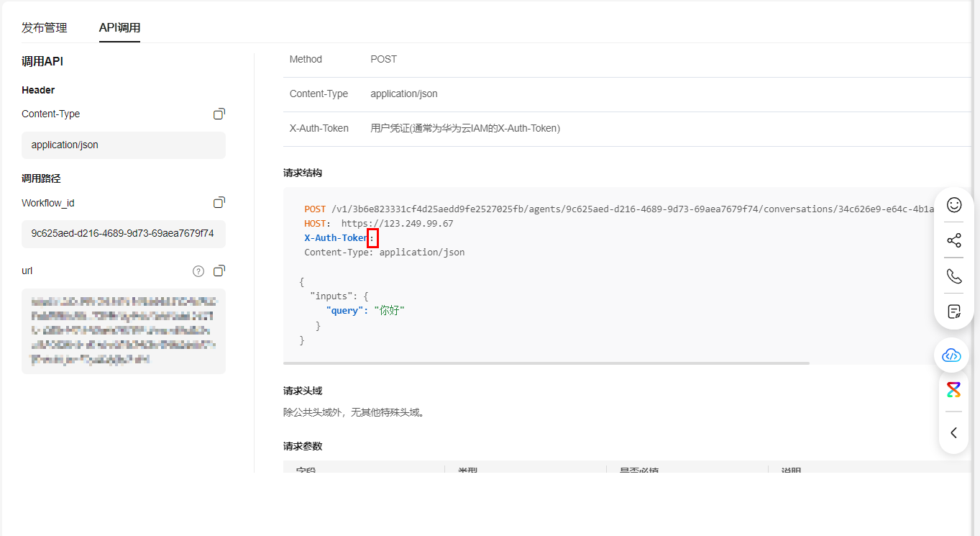The height and width of the screenshot is (536, 980).
Task: Collapse the floating toolbar with left chevron
Action: tap(954, 432)
